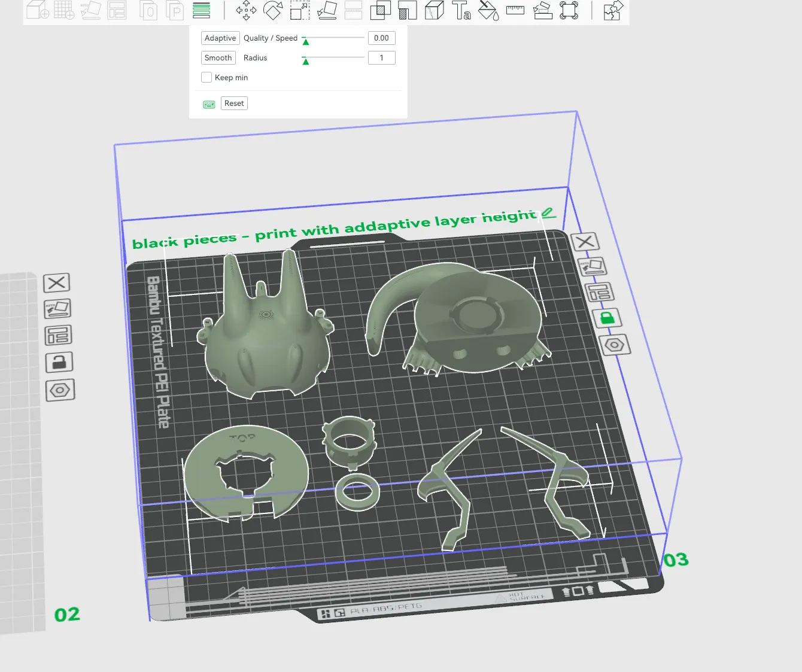
Task: Select the Text shape tool
Action: [x=461, y=10]
